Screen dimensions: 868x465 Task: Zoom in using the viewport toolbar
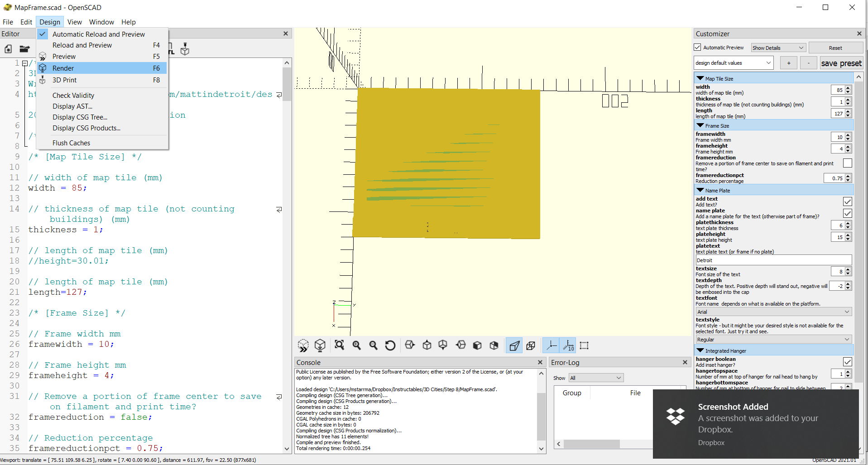[357, 345]
